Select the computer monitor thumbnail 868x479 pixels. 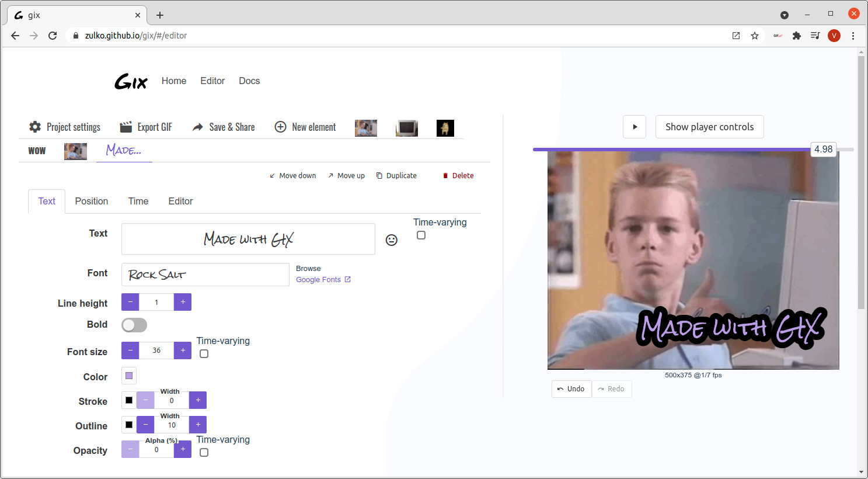[407, 128]
